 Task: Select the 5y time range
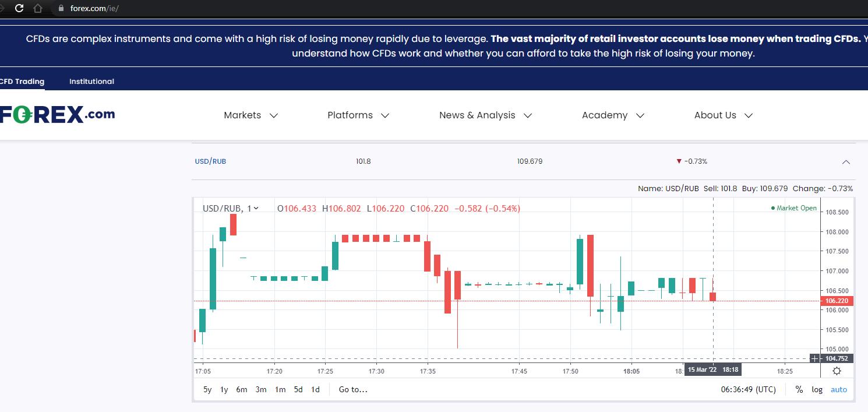(x=207, y=389)
